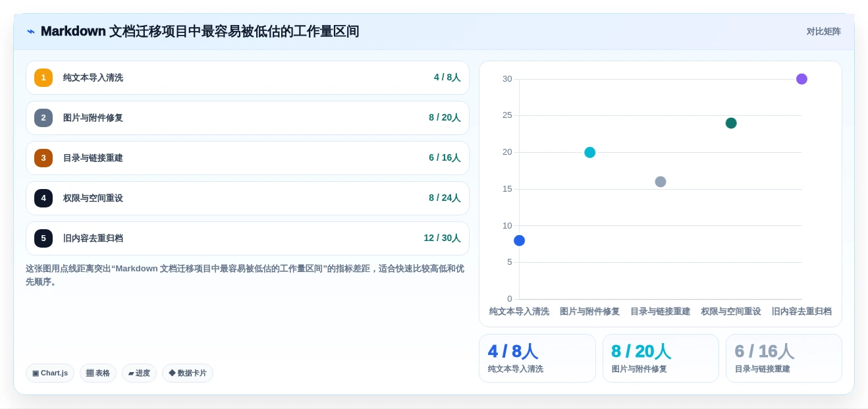Click y-axis tick label 5
Image resolution: width=868 pixels, height=409 pixels.
510,262
